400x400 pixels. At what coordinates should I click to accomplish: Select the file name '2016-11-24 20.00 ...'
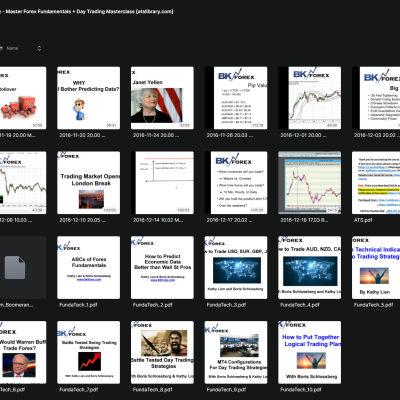point(156,135)
